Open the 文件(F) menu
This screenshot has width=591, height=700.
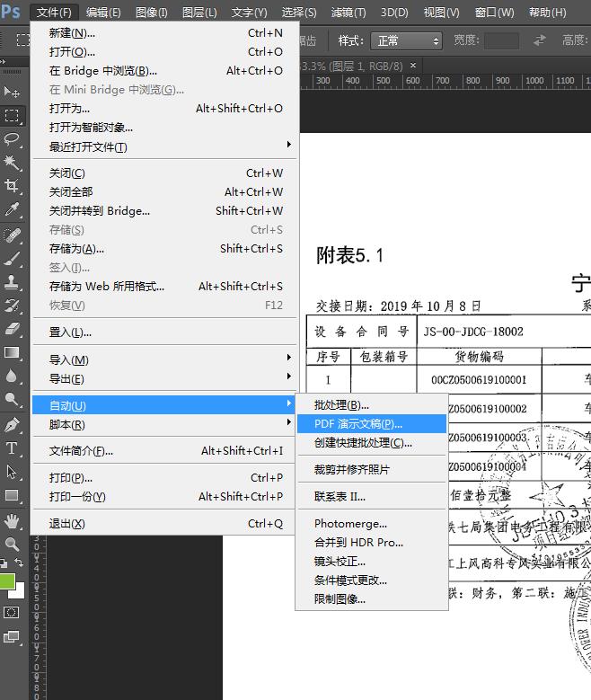(54, 12)
